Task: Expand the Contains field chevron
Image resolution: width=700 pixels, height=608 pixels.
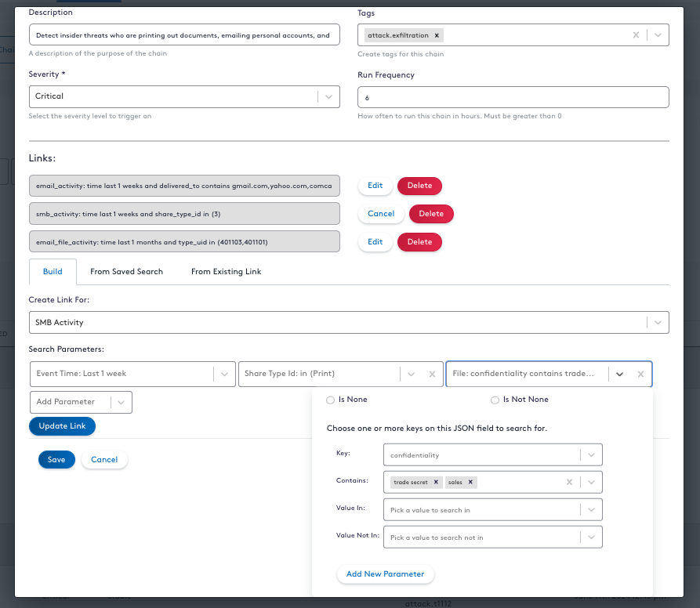Action: (x=591, y=482)
